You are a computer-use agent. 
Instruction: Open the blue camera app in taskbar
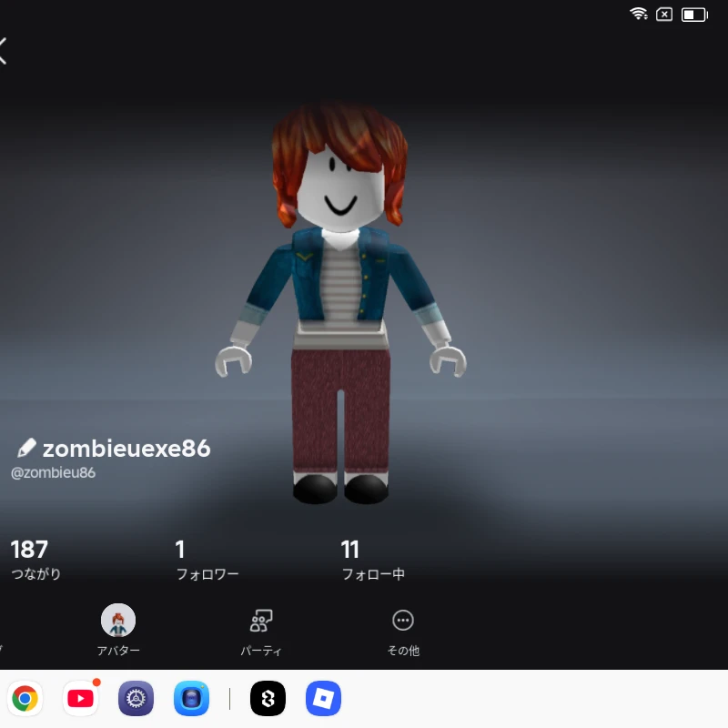191,698
